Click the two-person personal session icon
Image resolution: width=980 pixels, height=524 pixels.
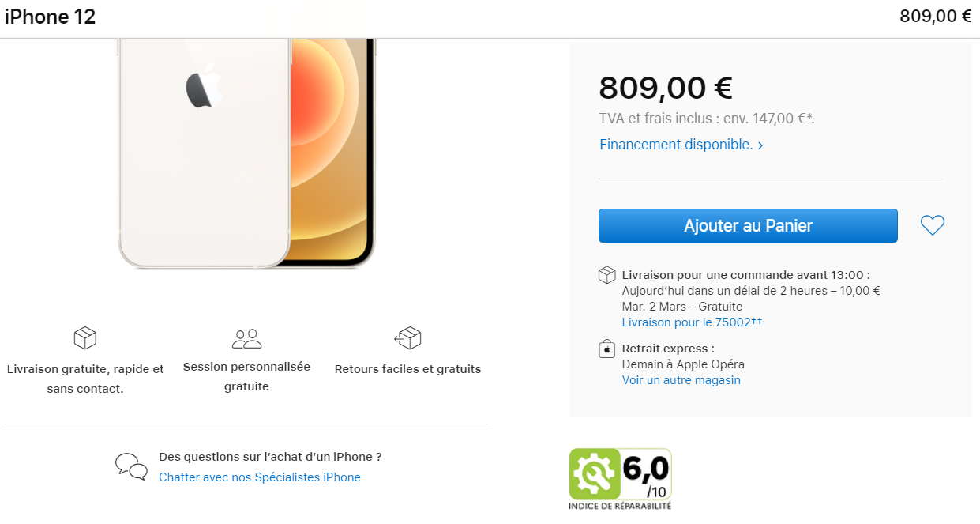[x=247, y=339]
